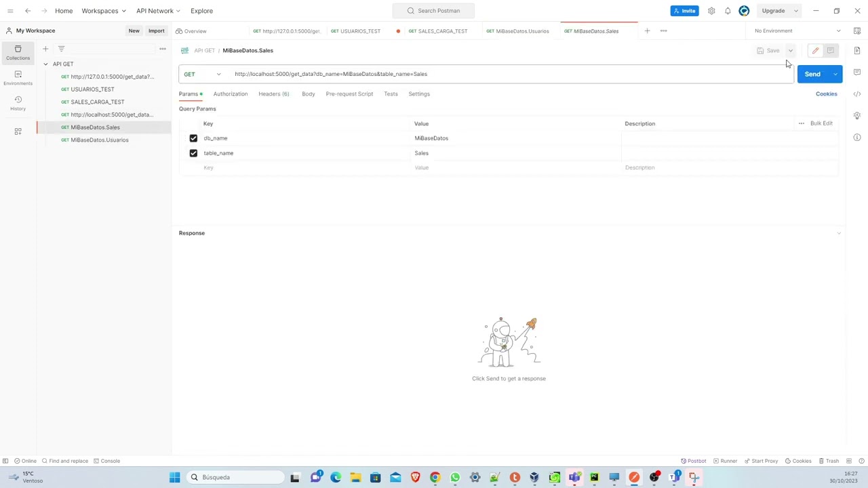Open the GET method dropdown
The width and height of the screenshot is (868, 488).
[x=202, y=74]
